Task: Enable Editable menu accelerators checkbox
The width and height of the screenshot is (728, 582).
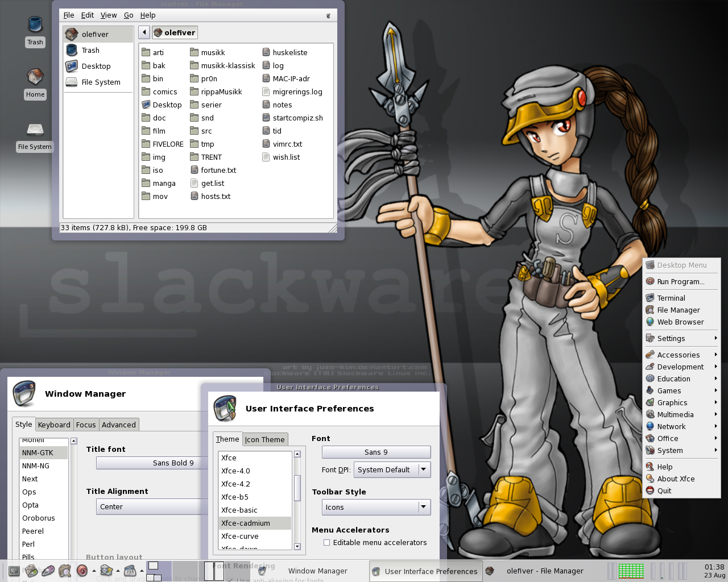Action: click(326, 542)
